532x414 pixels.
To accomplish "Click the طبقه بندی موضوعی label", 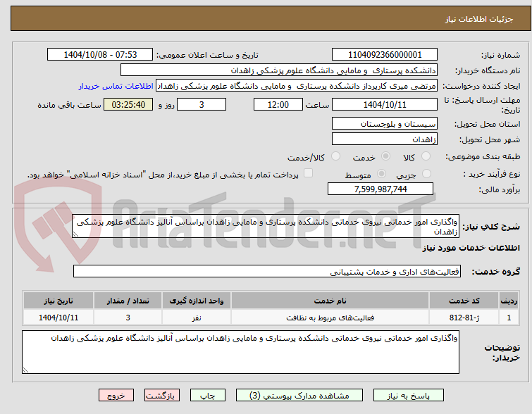I will [x=483, y=156].
